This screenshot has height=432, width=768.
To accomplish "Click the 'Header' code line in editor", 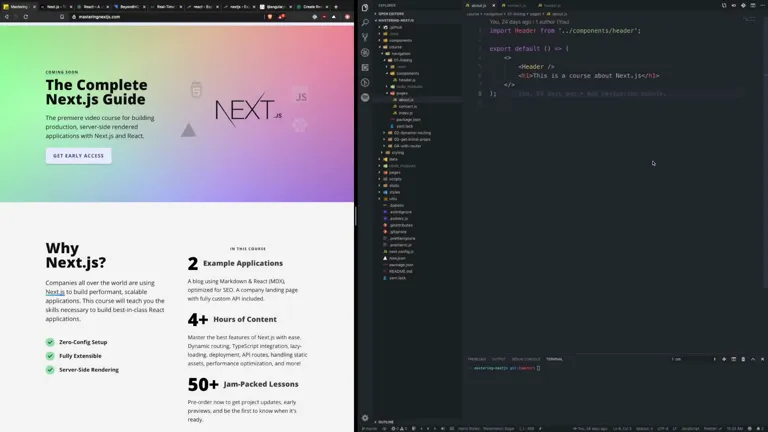I will pyautogui.click(x=536, y=67).
